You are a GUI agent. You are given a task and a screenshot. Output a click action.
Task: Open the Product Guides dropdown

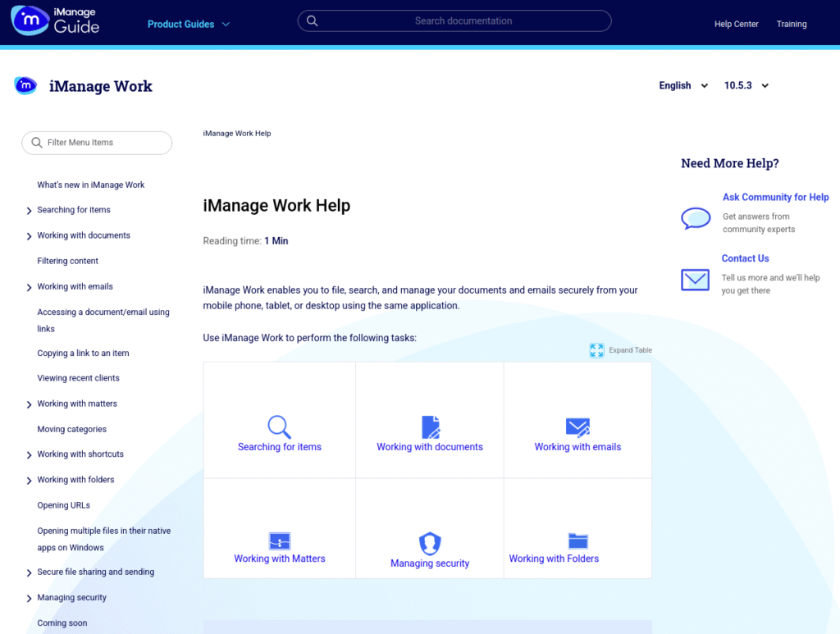click(189, 24)
